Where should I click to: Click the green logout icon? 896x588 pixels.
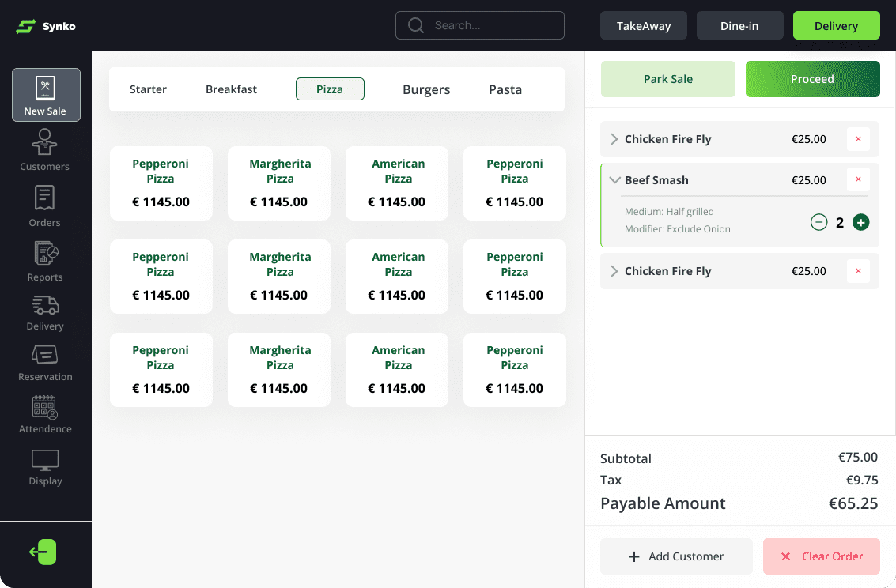pos(43,552)
